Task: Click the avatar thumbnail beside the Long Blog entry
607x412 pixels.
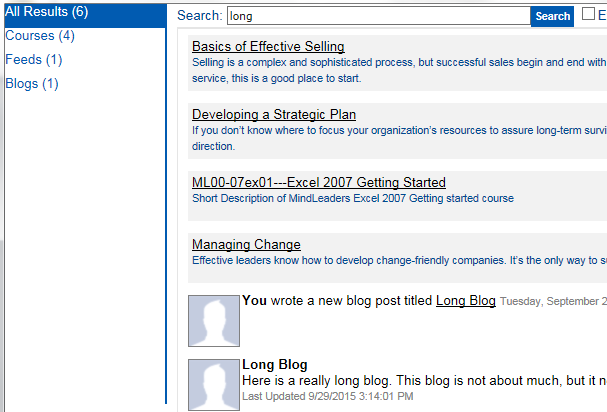Action: [214, 383]
